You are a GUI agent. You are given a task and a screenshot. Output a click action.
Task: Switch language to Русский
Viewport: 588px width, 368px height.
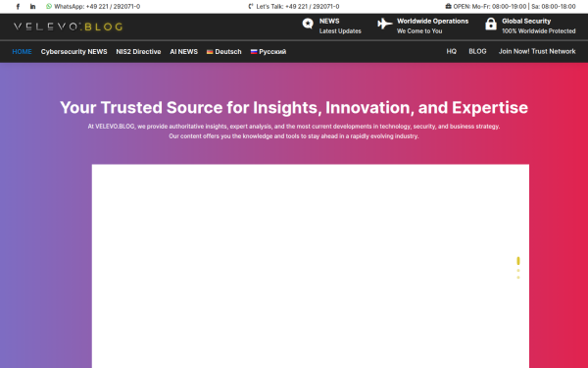272,51
